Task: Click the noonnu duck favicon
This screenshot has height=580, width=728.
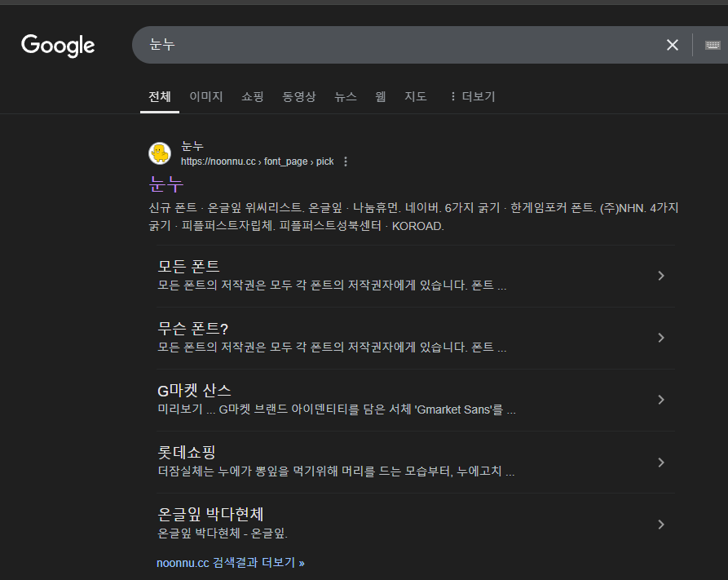Action: 160,153
